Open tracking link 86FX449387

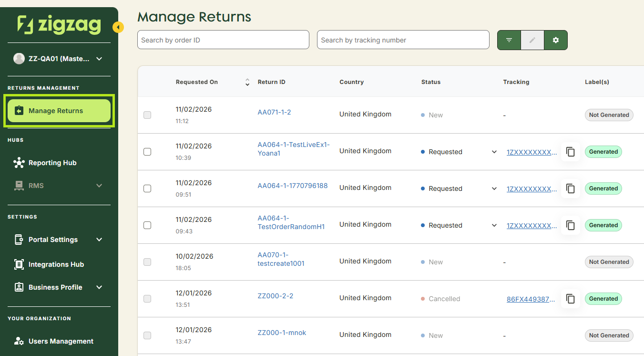click(531, 299)
